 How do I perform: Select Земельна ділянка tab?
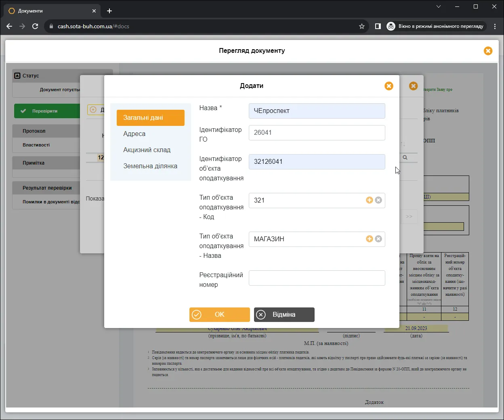(x=150, y=166)
